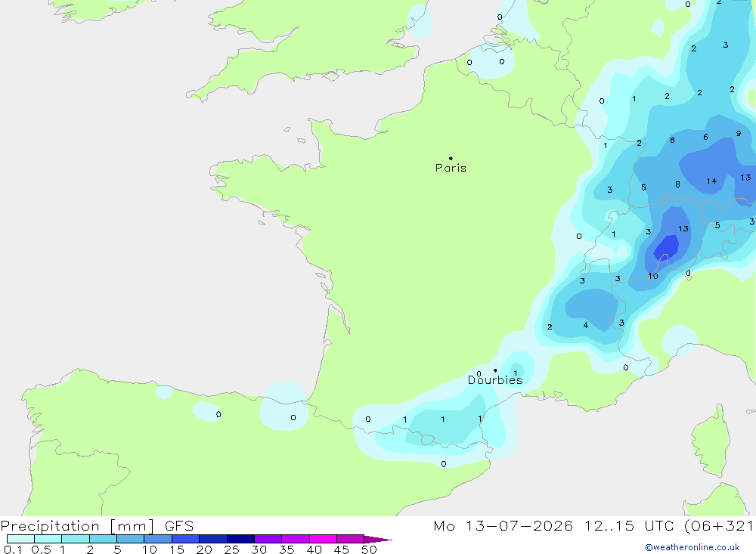Click the black dot marker above Paris
756x554 pixels.
(x=451, y=158)
